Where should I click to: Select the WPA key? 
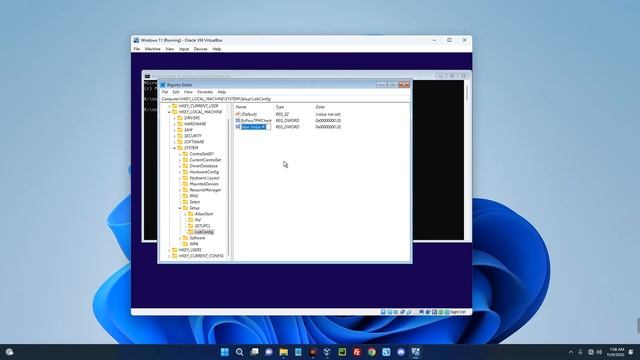pyautogui.click(x=194, y=244)
